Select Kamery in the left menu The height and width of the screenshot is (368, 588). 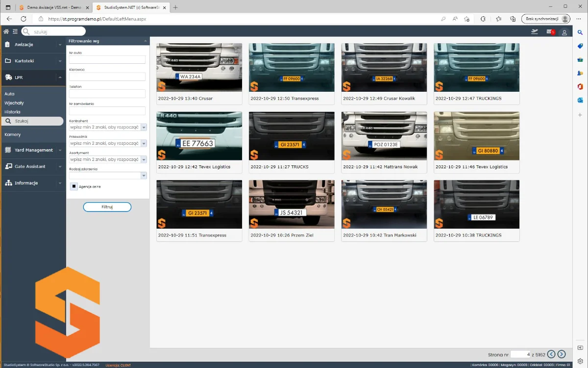tap(13, 134)
